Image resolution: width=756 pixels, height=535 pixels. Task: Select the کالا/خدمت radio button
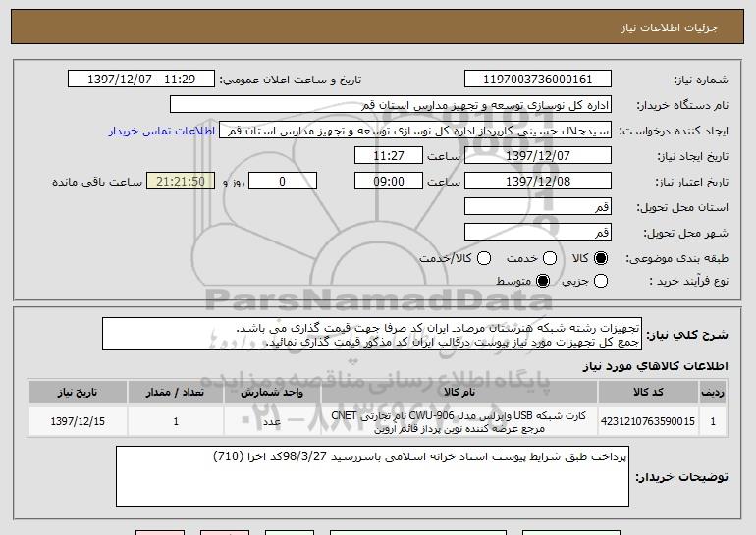tap(484, 258)
